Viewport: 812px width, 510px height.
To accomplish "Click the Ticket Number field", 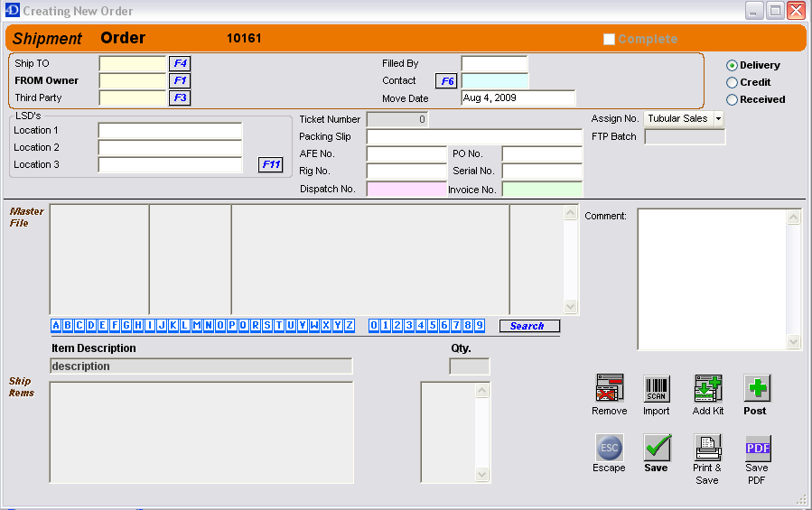I will point(397,120).
